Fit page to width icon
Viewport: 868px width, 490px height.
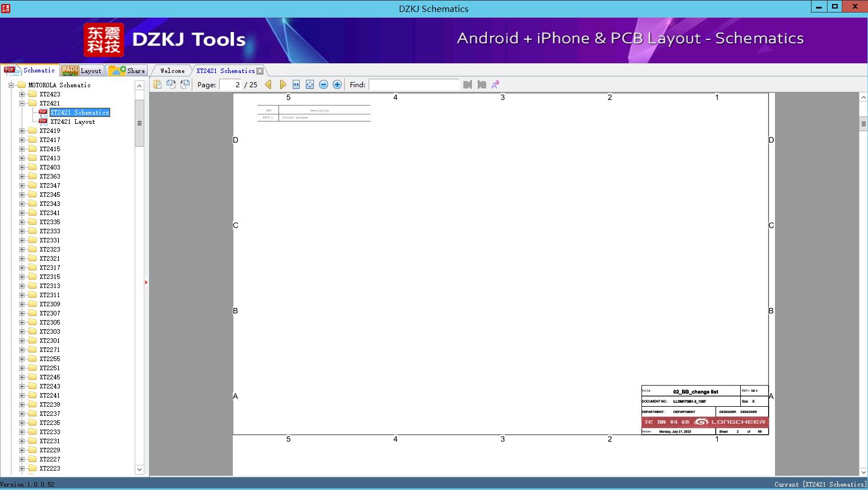[296, 84]
